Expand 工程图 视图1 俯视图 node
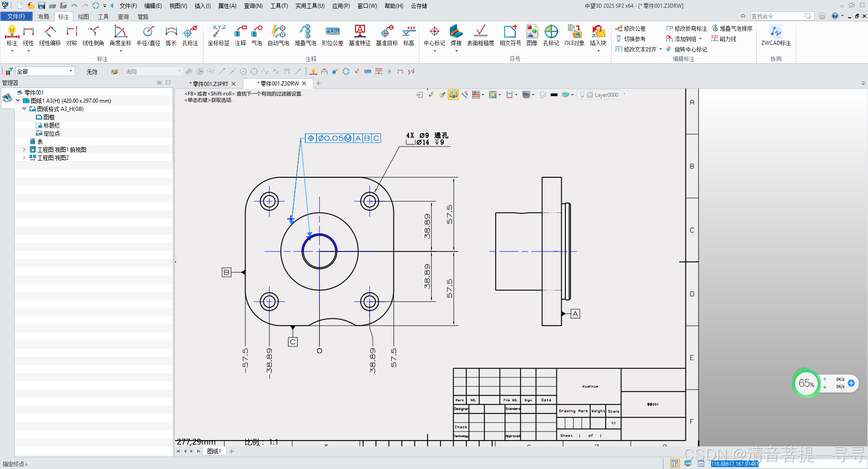 (24, 149)
